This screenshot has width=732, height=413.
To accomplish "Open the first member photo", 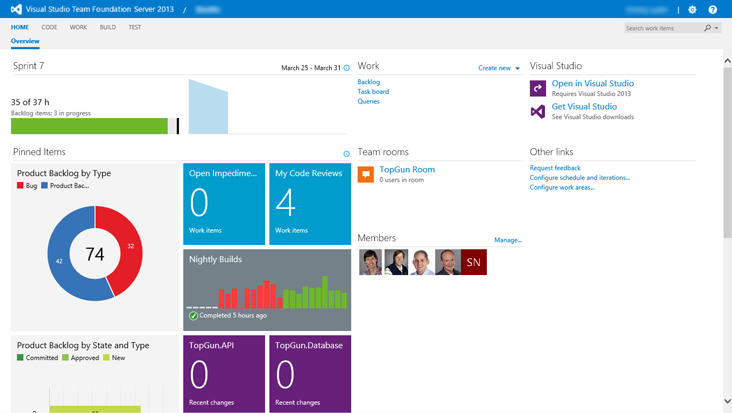I will 370,262.
